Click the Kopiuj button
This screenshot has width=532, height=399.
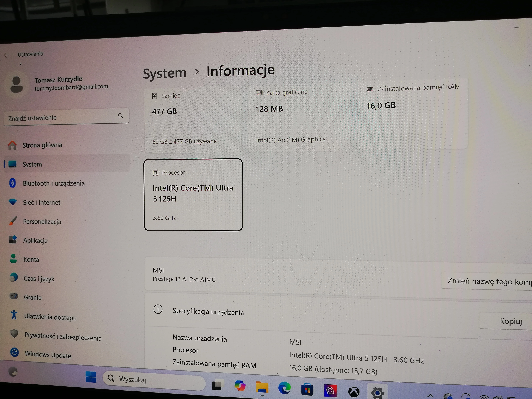tap(506, 321)
